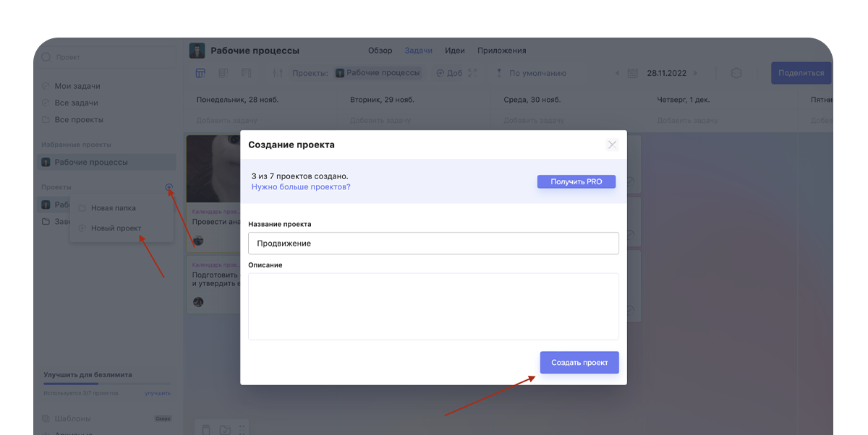Click the Шаблоны icon in the sidebar
The image size is (868, 435).
[x=46, y=418]
